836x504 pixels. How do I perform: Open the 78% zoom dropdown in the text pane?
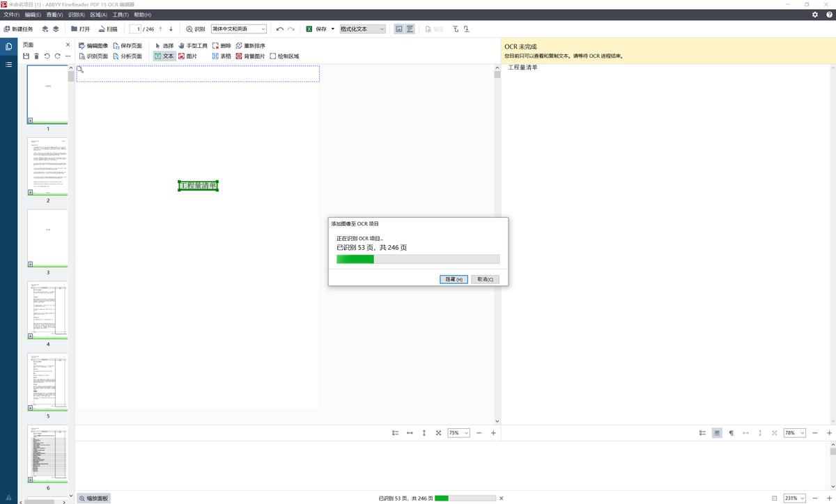click(795, 433)
